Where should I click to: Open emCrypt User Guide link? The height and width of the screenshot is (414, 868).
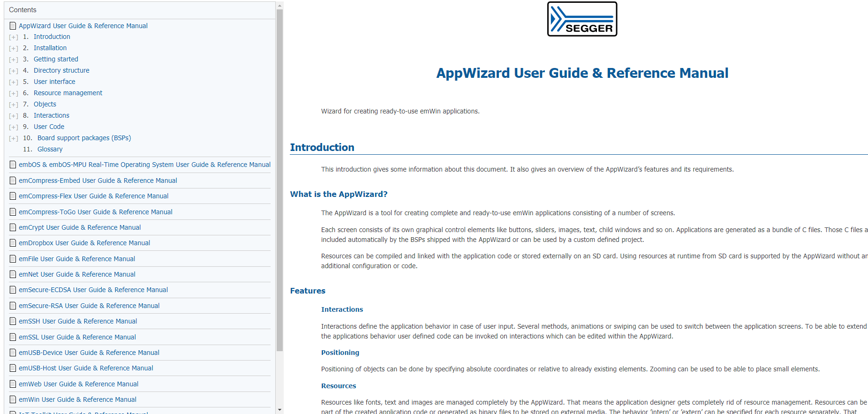[80, 227]
